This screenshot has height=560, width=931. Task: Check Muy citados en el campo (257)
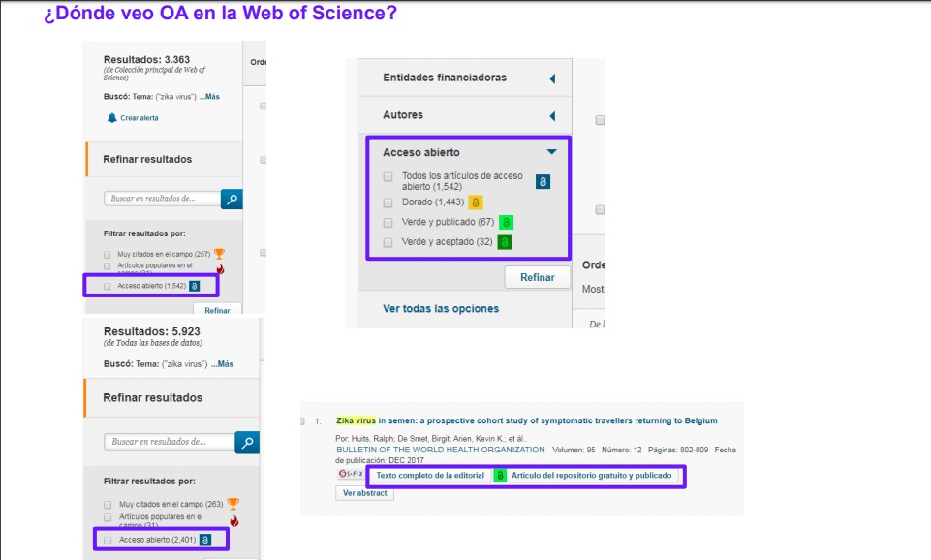point(107,255)
